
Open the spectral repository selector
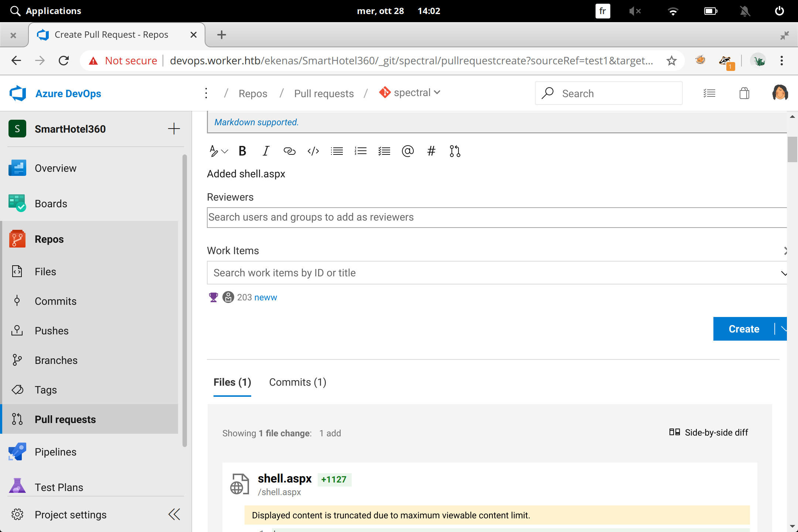[x=410, y=93]
